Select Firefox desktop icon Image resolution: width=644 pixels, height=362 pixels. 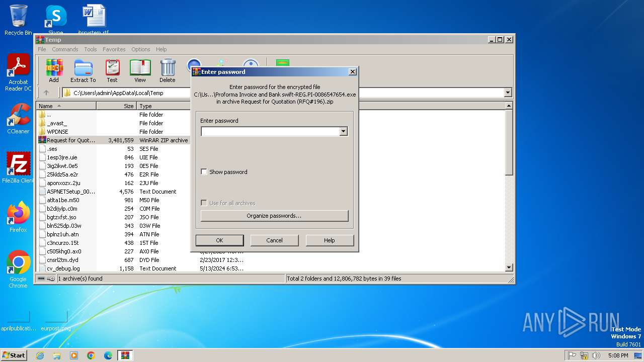pyautogui.click(x=18, y=217)
